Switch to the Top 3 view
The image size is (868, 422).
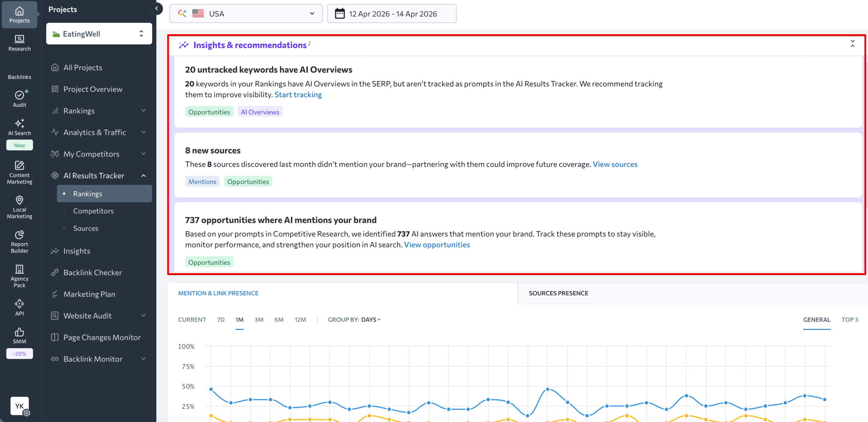tap(850, 319)
